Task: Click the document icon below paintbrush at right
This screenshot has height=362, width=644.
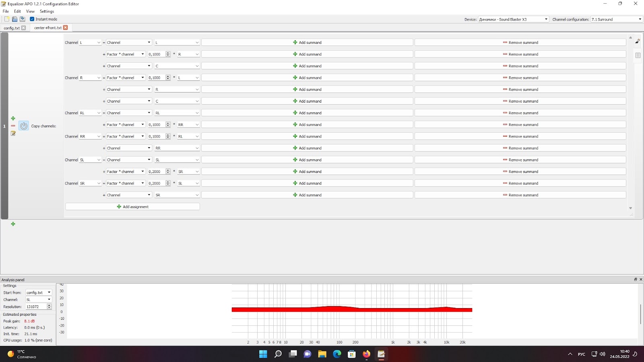Action: (x=638, y=55)
